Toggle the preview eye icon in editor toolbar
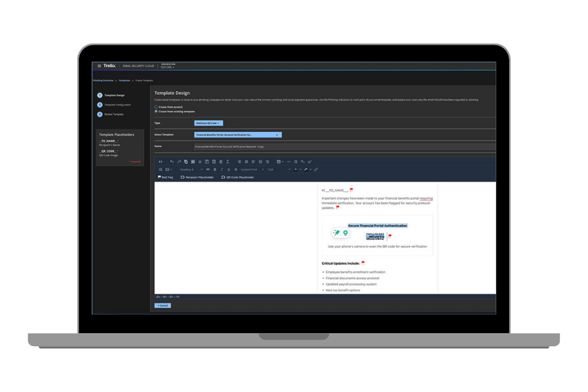Screen dimensions: 588x392 click(x=160, y=162)
